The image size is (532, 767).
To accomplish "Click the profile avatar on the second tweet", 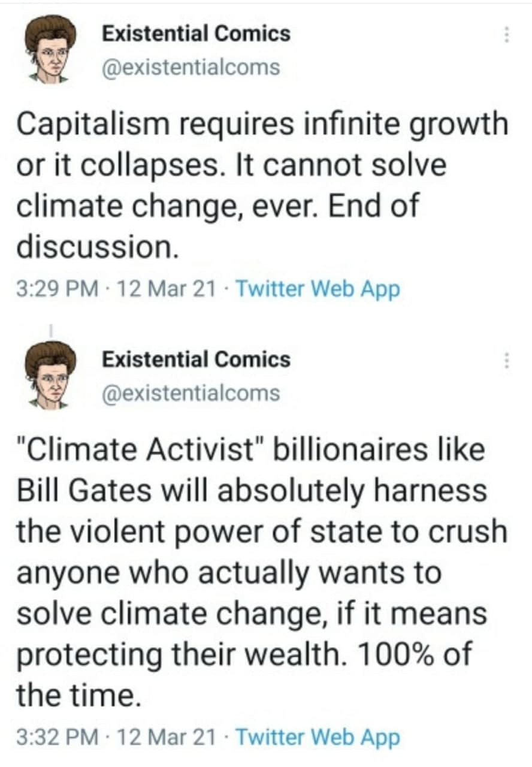I will [x=51, y=375].
